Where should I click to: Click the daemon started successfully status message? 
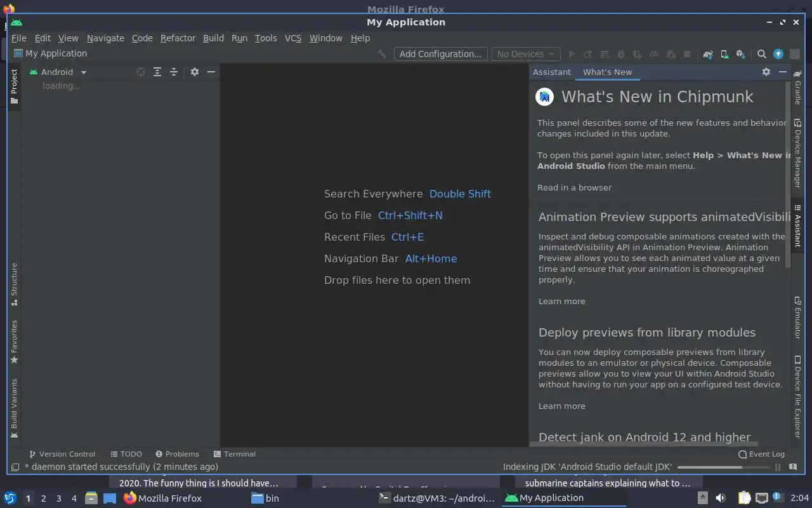(121, 467)
